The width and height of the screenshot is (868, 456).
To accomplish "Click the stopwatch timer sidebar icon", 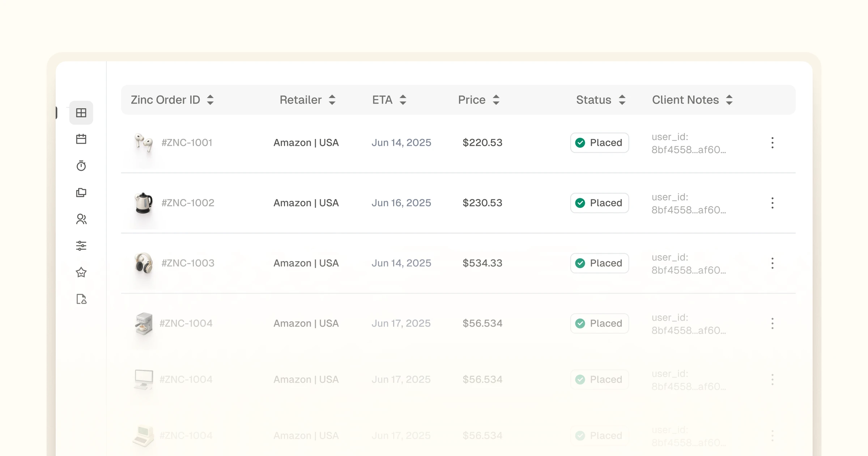I will [81, 166].
